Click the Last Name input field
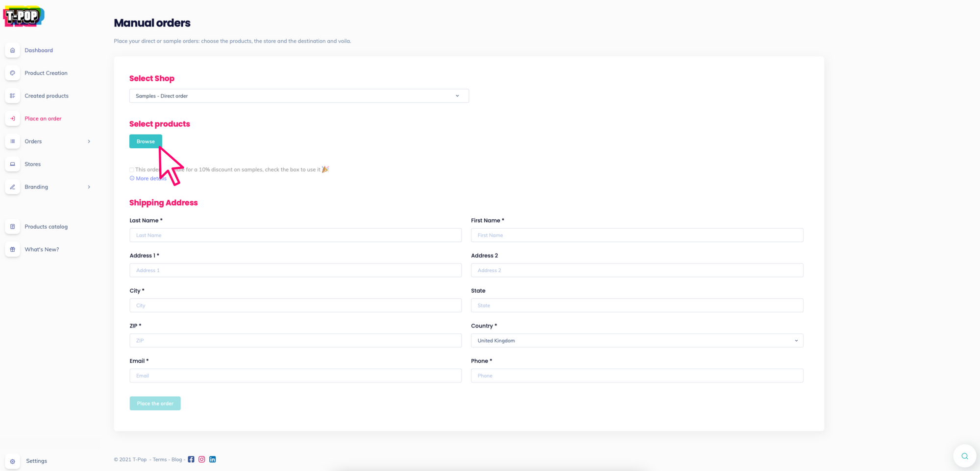This screenshot has width=980, height=471. [295, 235]
